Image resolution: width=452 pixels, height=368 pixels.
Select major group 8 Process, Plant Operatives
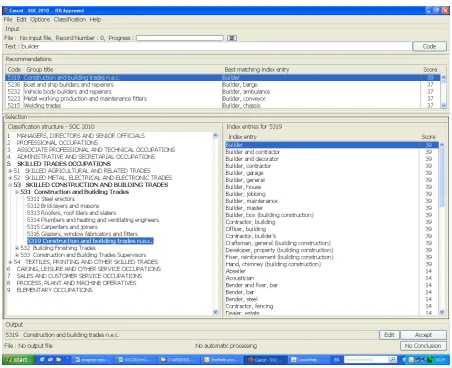pos(76,283)
